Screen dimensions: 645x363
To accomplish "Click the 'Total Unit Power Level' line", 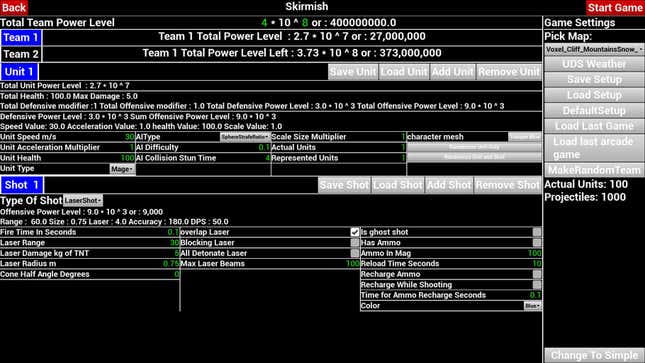I will tap(65, 86).
